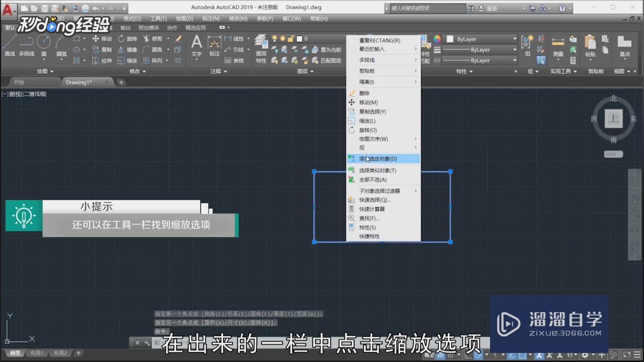Image resolution: width=644 pixels, height=362 pixels.
Task: Select the 多段线 (Polyline) tool
Action: [x=26, y=46]
